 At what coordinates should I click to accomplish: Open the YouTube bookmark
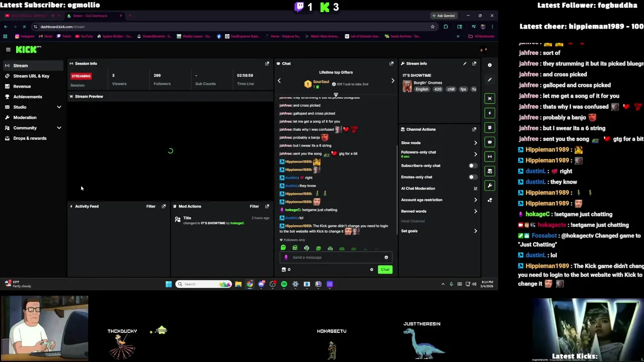[84, 36]
